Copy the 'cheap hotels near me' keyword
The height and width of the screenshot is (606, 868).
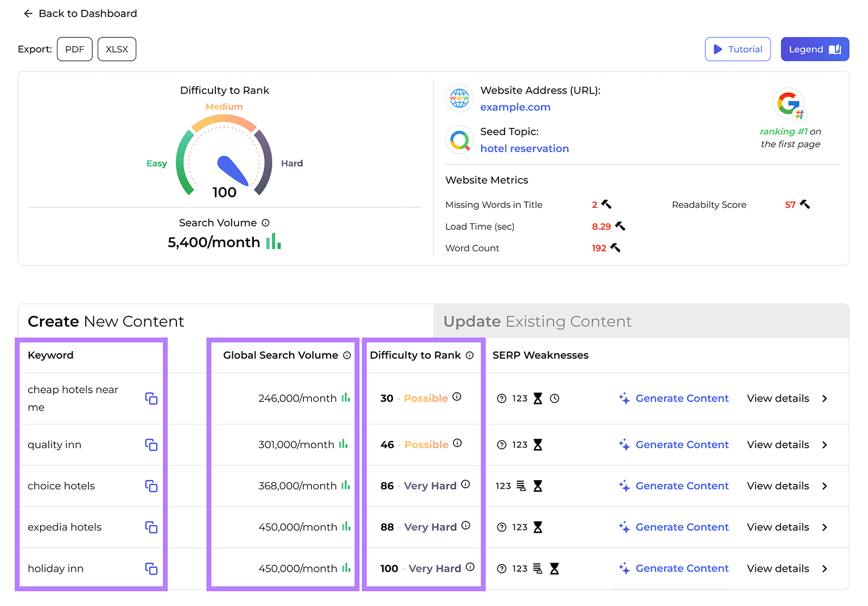pyautogui.click(x=151, y=399)
